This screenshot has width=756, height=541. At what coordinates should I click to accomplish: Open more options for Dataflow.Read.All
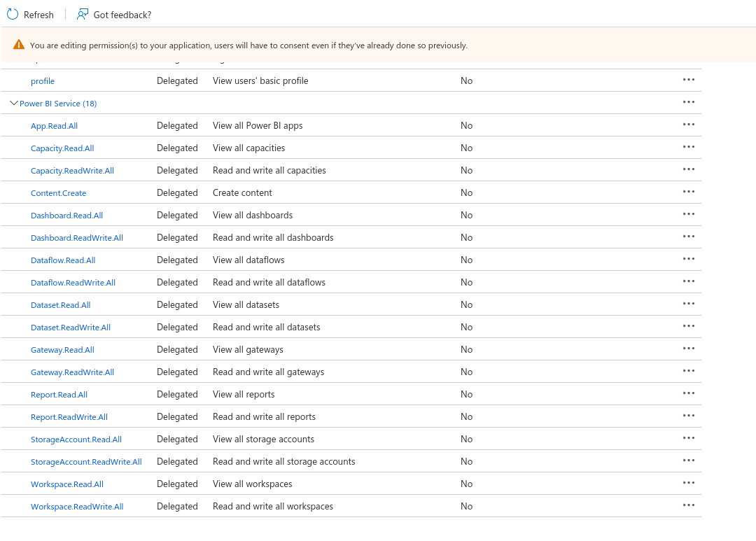689,259
